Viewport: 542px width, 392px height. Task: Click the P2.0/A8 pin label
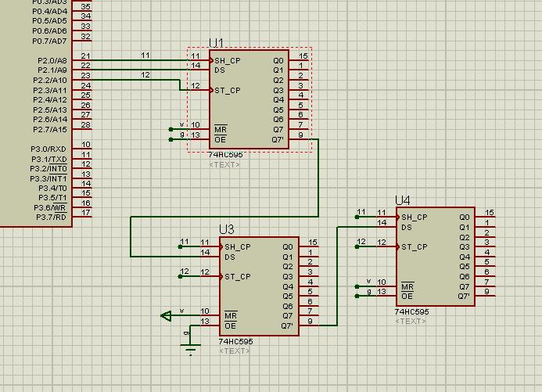(x=52, y=61)
